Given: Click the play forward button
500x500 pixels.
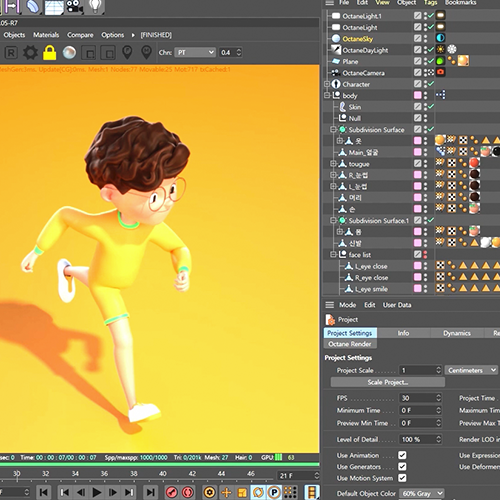Looking at the screenshot, I should pyautogui.click(x=97, y=492).
